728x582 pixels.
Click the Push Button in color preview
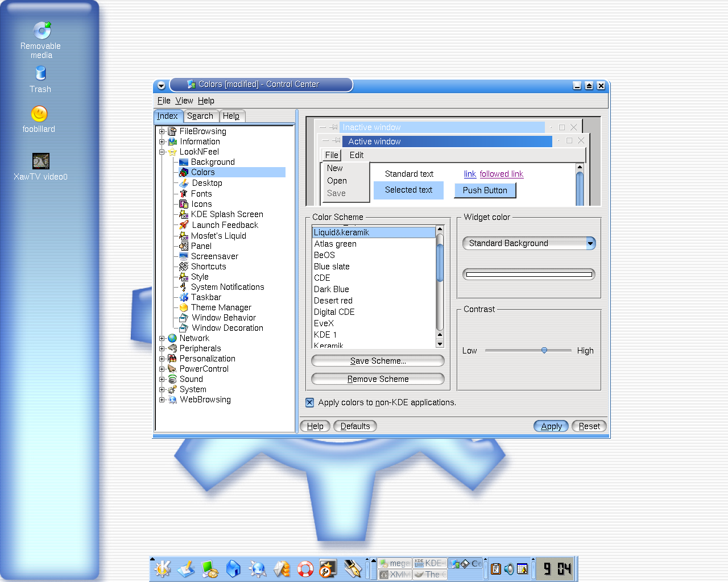pyautogui.click(x=485, y=190)
